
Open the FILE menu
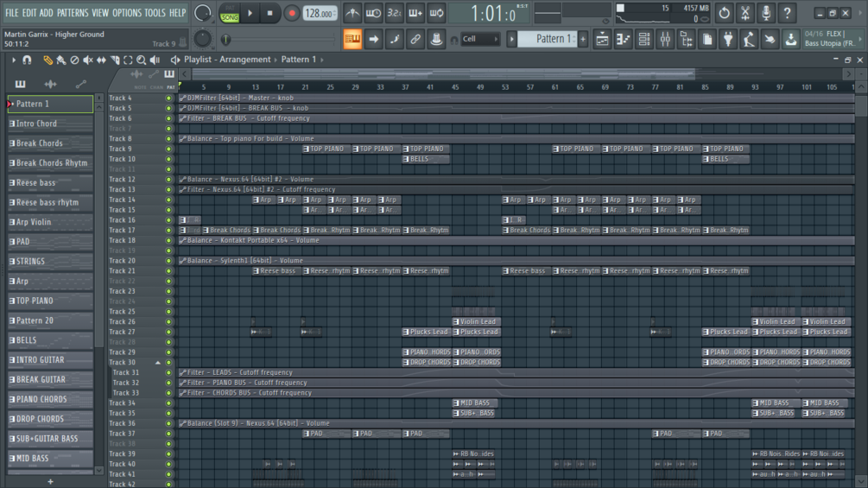click(x=11, y=13)
